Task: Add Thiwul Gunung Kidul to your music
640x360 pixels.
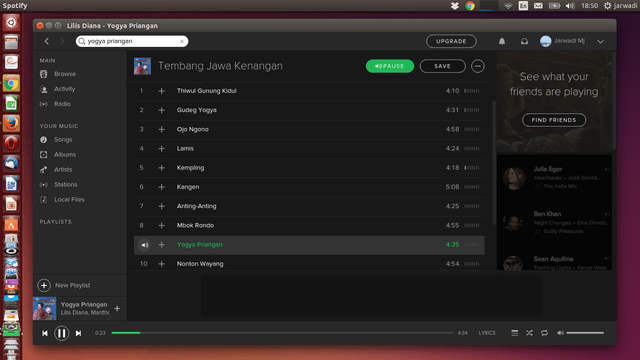Action: (x=162, y=91)
